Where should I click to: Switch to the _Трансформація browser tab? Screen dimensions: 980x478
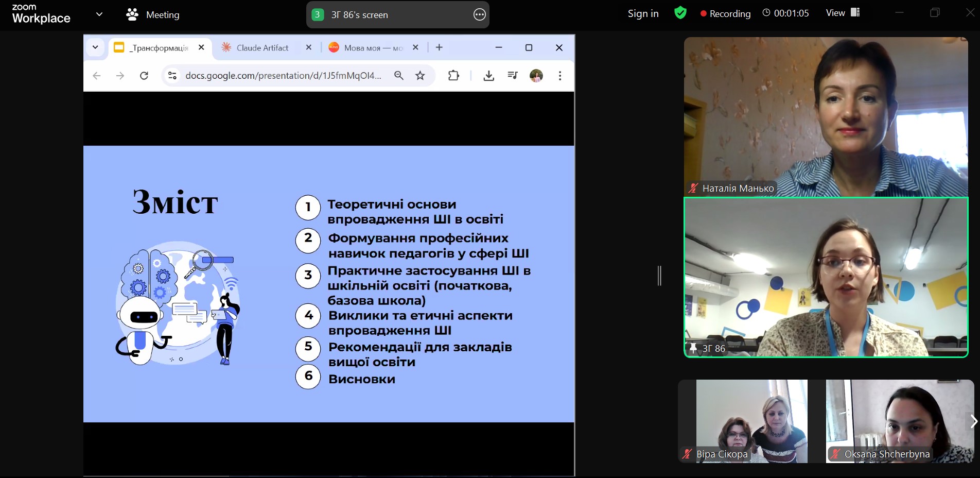point(158,47)
